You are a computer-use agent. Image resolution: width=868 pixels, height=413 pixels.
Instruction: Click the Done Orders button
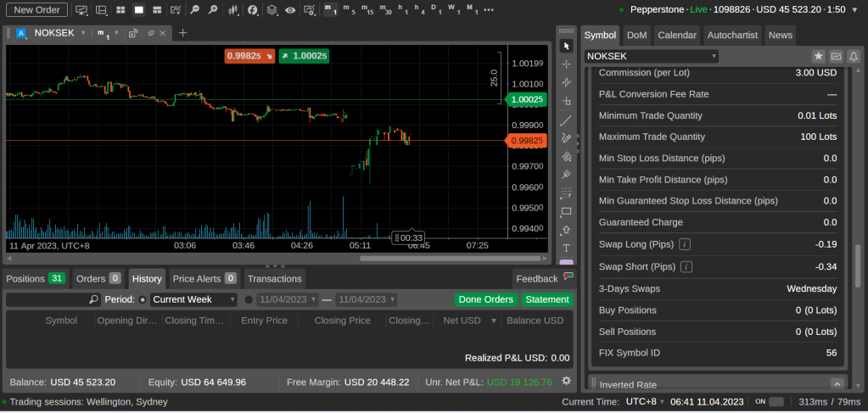(486, 299)
